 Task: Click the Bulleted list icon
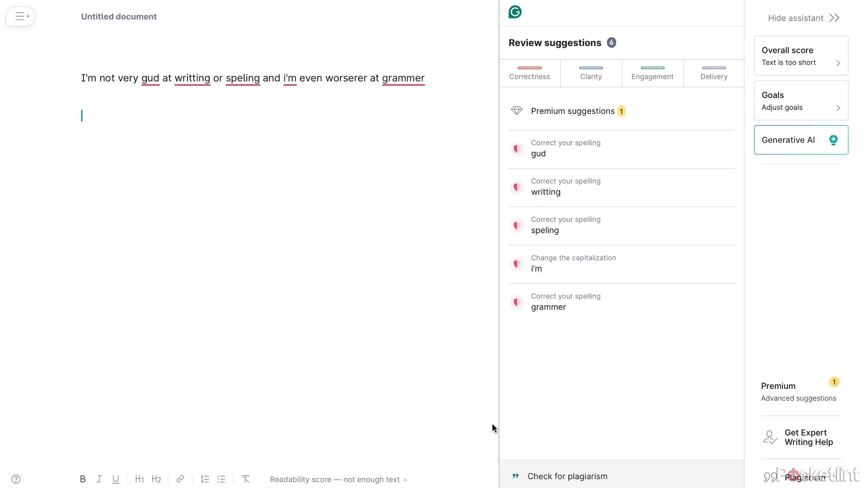click(221, 480)
